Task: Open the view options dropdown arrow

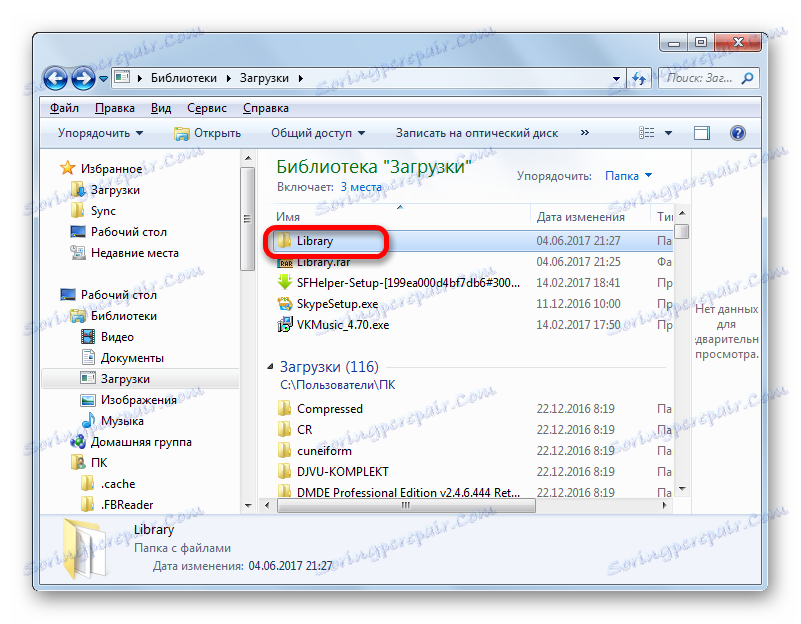Action: point(668,133)
